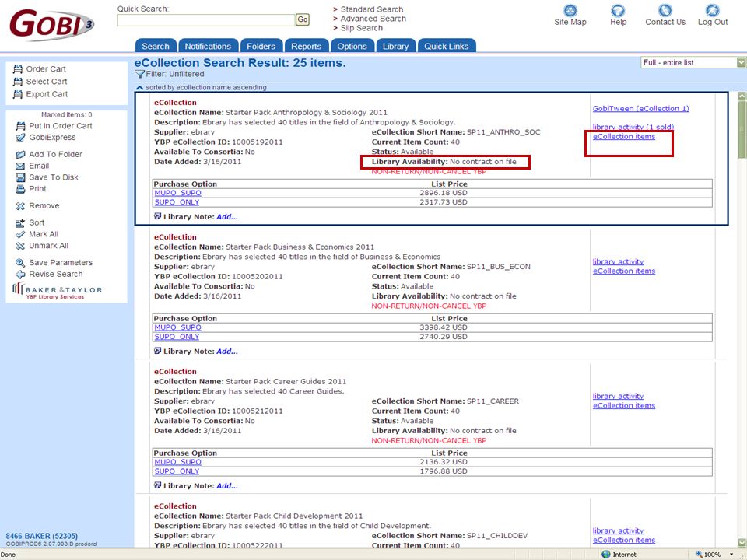Click the Sort icon in sidebar
Image resolution: width=747 pixels, height=560 pixels.
click(x=20, y=223)
